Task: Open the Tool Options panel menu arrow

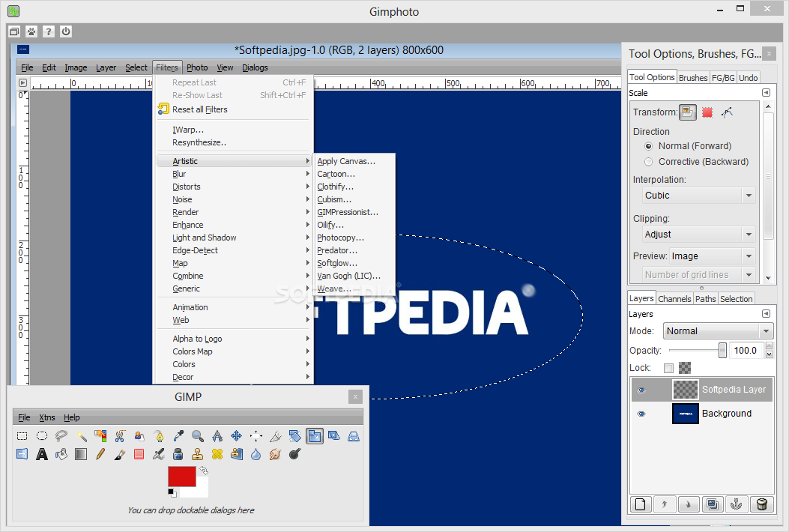Action: [x=766, y=93]
